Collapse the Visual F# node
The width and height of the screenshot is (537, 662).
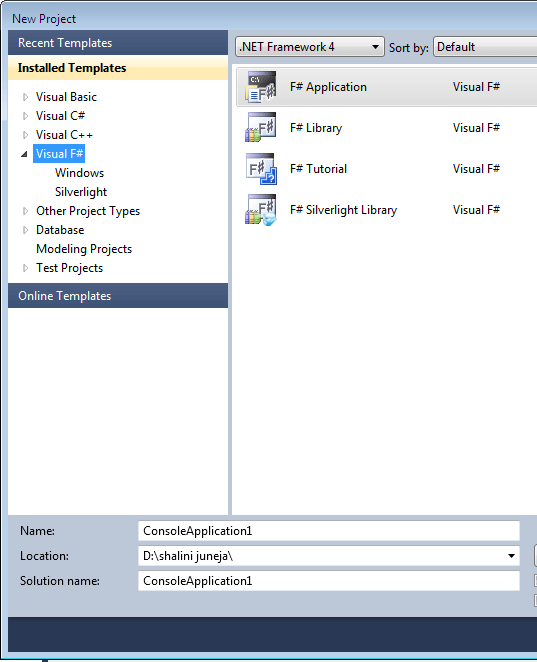(24, 154)
